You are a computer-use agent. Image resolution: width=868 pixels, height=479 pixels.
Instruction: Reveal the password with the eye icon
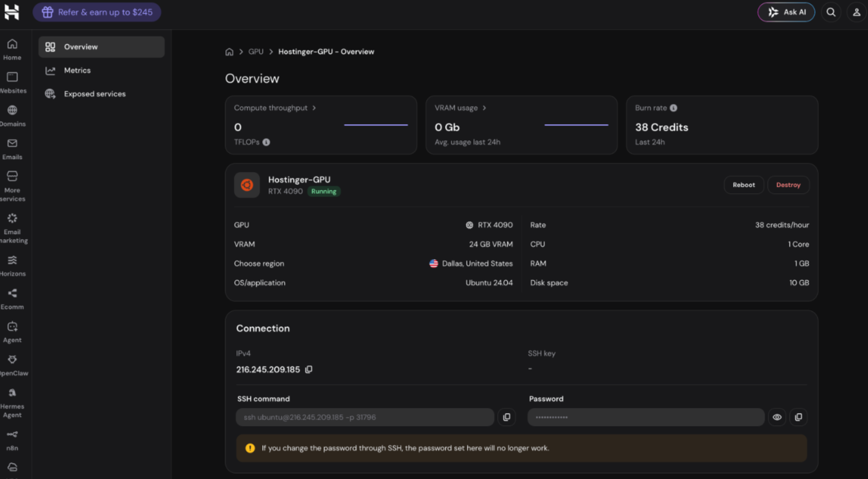[777, 417]
